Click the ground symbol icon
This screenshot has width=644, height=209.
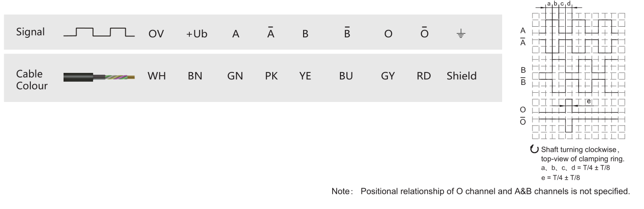461,34
